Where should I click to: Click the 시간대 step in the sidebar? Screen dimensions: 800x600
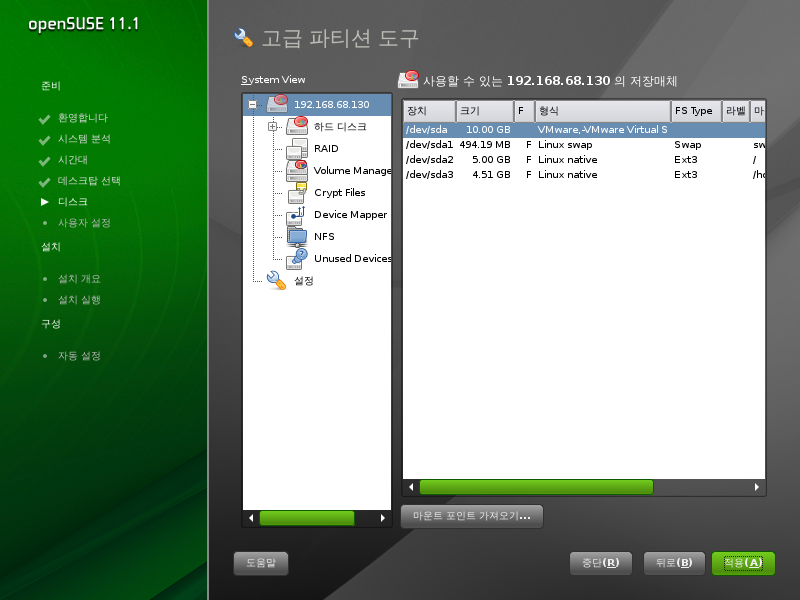pos(72,160)
